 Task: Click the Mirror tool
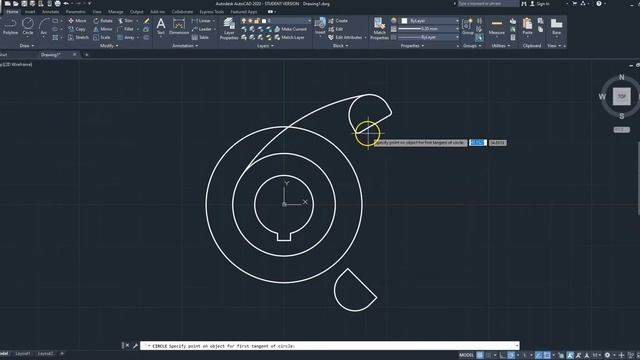102,29
